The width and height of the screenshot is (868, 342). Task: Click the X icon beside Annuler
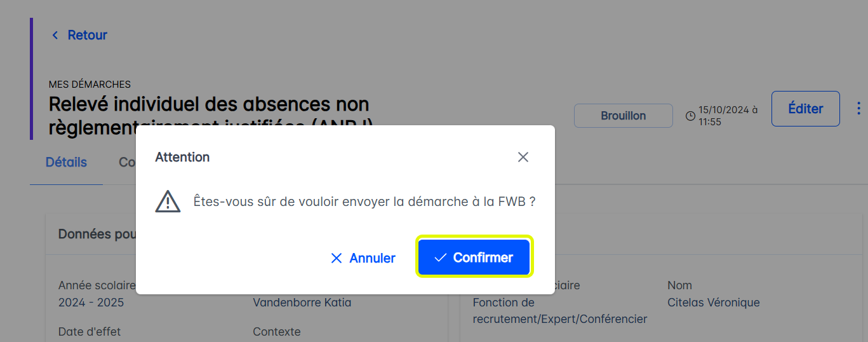coord(337,258)
